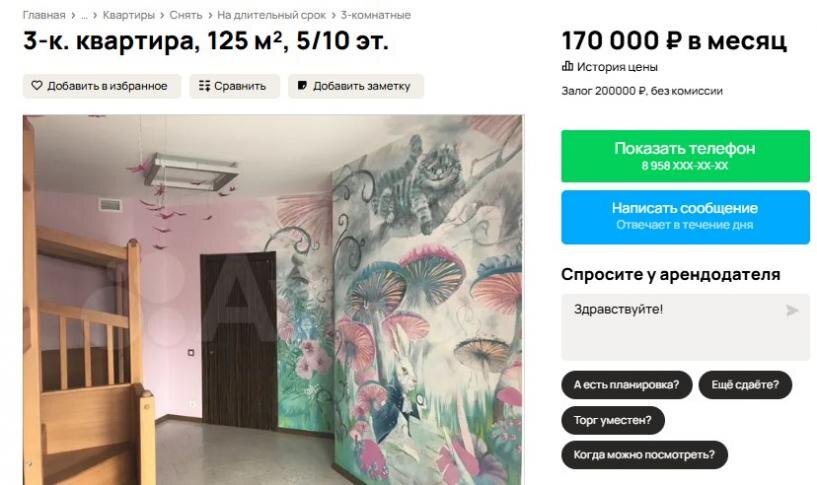Viewport: 817px width, 485px height.
Task: Click the price history chart icon
Action: tap(567, 66)
